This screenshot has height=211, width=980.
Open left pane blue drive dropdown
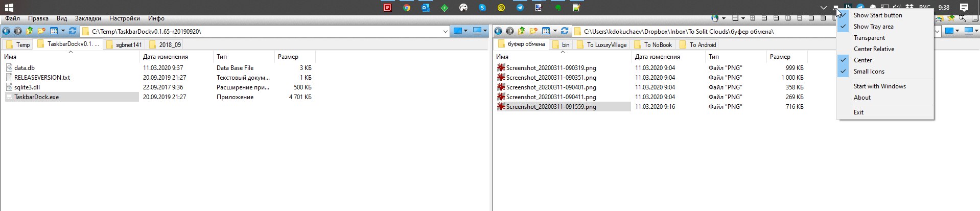pos(465,31)
